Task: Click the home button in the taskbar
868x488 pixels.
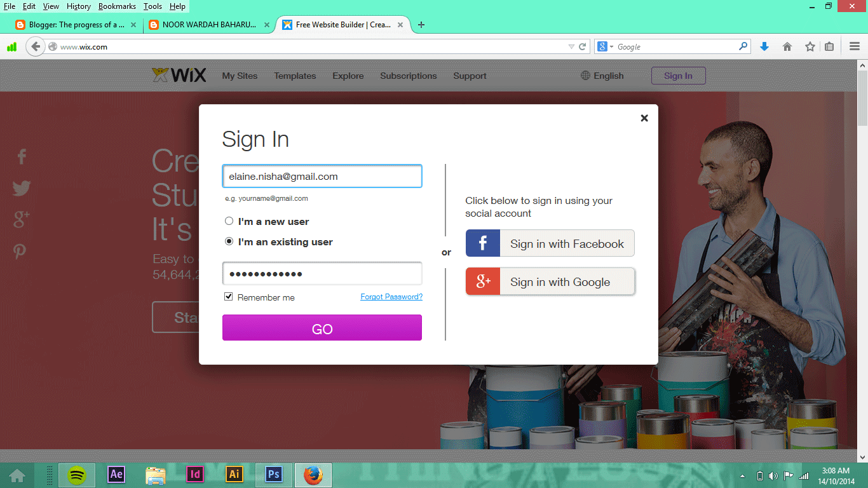Action: pyautogui.click(x=17, y=475)
